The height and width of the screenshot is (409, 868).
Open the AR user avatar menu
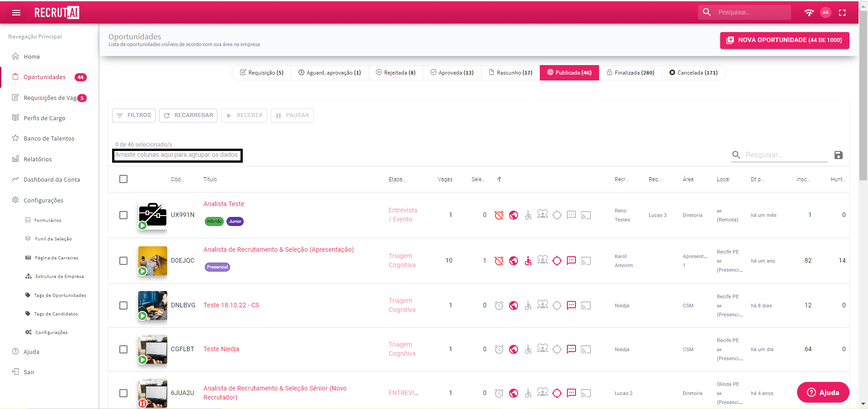(x=826, y=13)
